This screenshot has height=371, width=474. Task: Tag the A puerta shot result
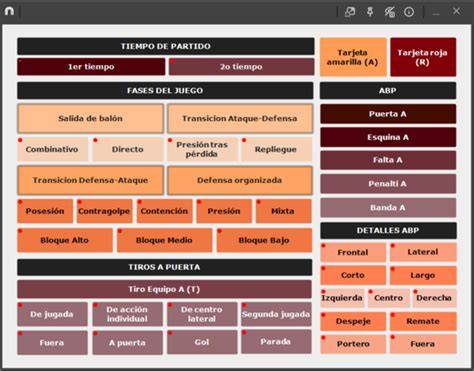(x=127, y=342)
